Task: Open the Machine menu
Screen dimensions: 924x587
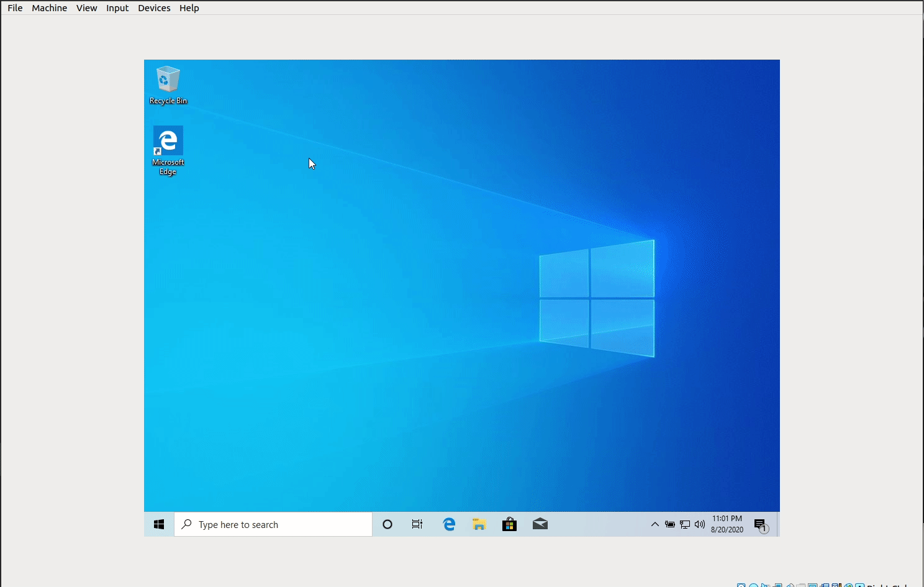Action: [x=49, y=8]
